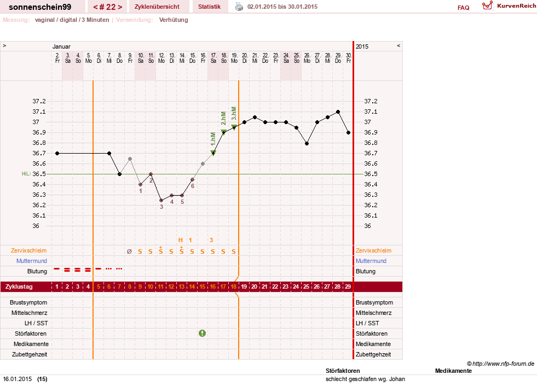Viewport: 537px width, 392px height.
Task: Click the green Störfaktoren exclamation icon
Action: pyautogui.click(x=203, y=333)
